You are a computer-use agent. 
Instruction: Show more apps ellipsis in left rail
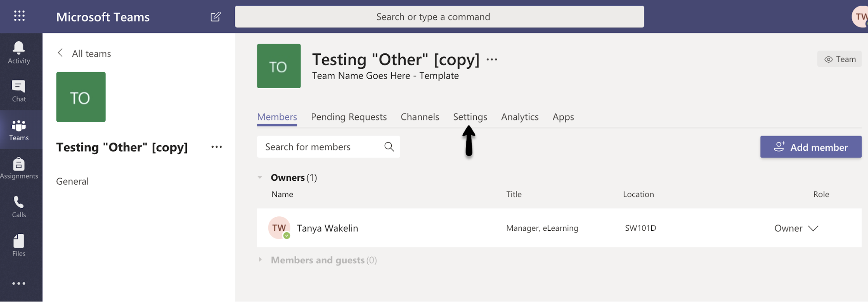19,283
